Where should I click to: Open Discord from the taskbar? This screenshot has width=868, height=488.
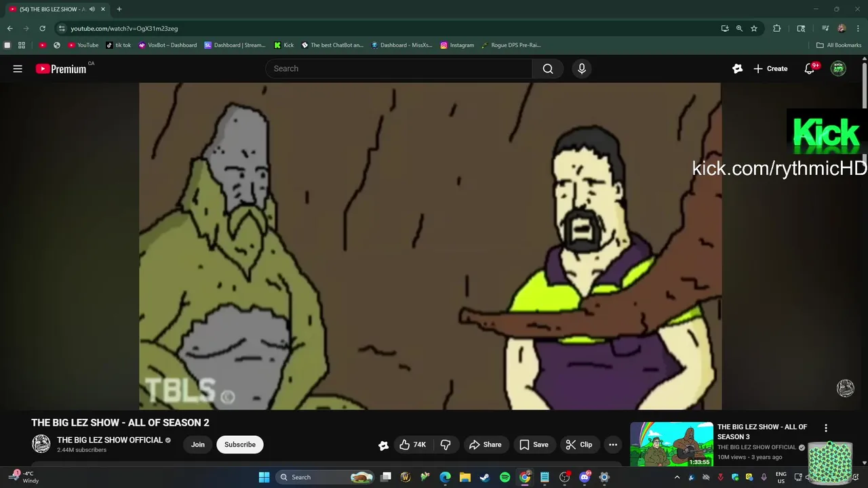click(585, 477)
